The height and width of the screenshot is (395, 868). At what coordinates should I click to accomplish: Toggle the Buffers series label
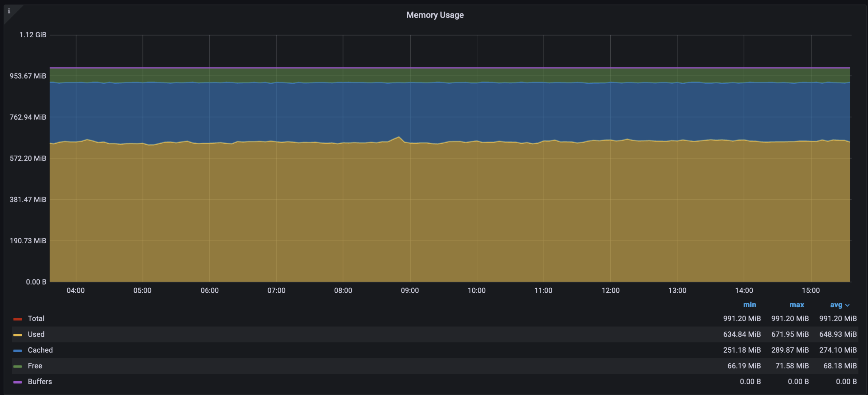pos(40,381)
